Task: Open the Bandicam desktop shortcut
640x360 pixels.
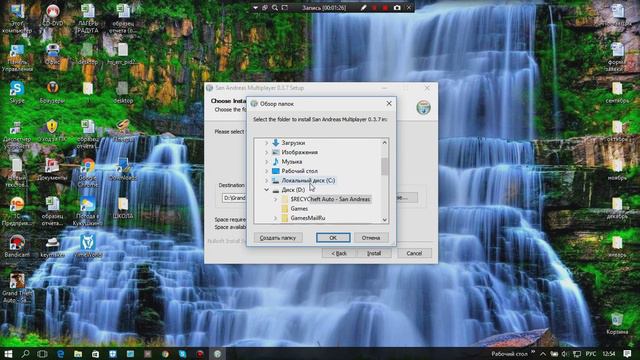Action: (x=17, y=246)
